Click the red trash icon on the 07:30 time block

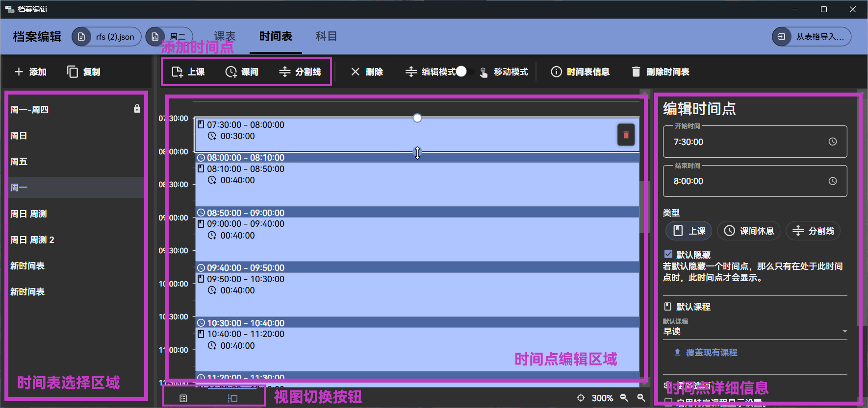pyautogui.click(x=626, y=135)
